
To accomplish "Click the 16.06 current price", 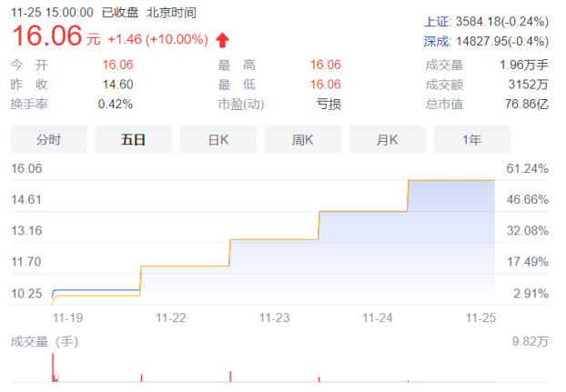I will pyautogui.click(x=47, y=35).
